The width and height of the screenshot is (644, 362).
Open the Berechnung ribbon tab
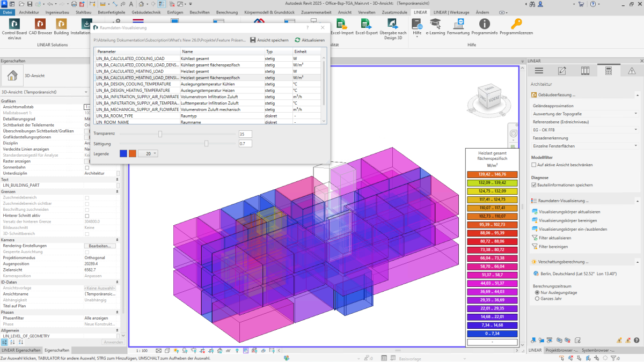coord(227,12)
